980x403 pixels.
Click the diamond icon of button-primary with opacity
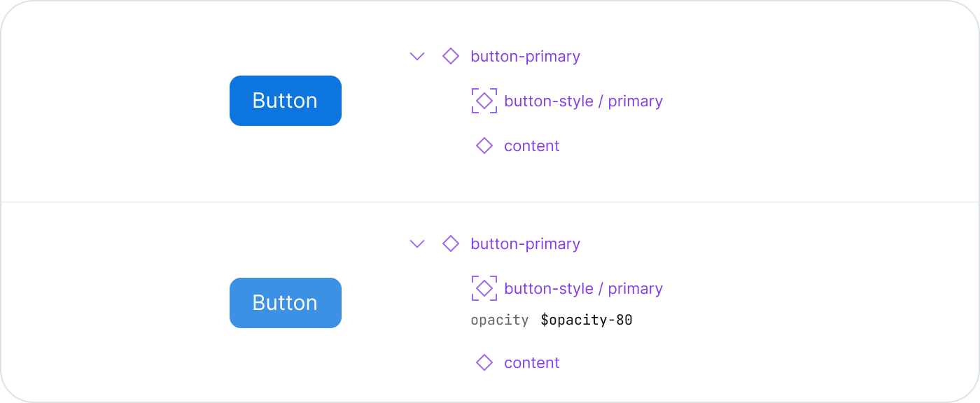451,243
